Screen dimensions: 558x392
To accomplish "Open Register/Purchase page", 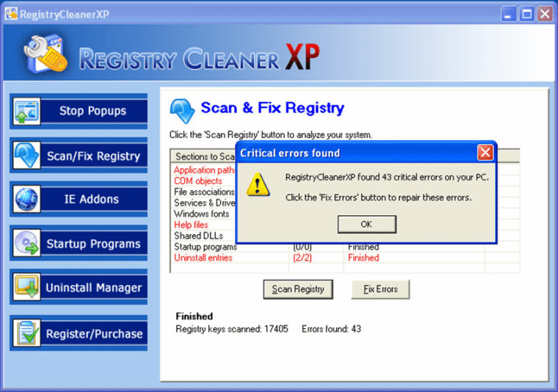I will tap(79, 333).
